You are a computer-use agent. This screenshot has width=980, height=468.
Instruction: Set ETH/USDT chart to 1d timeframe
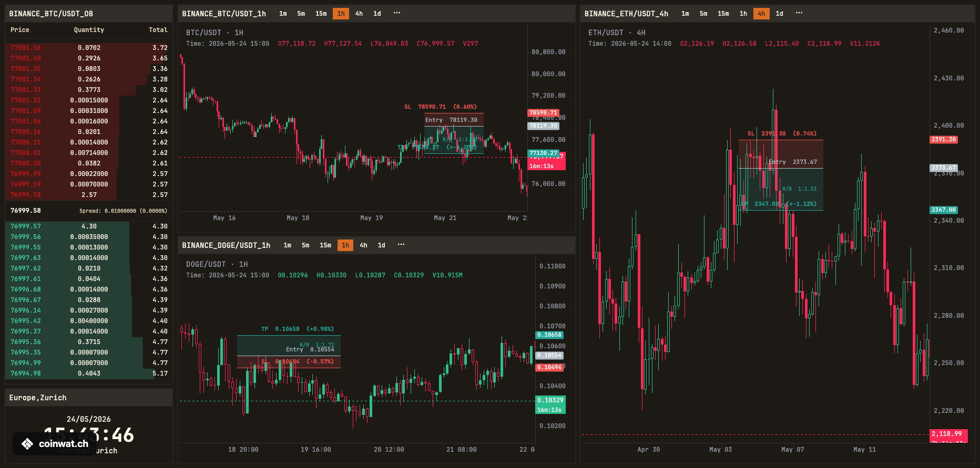coord(780,14)
